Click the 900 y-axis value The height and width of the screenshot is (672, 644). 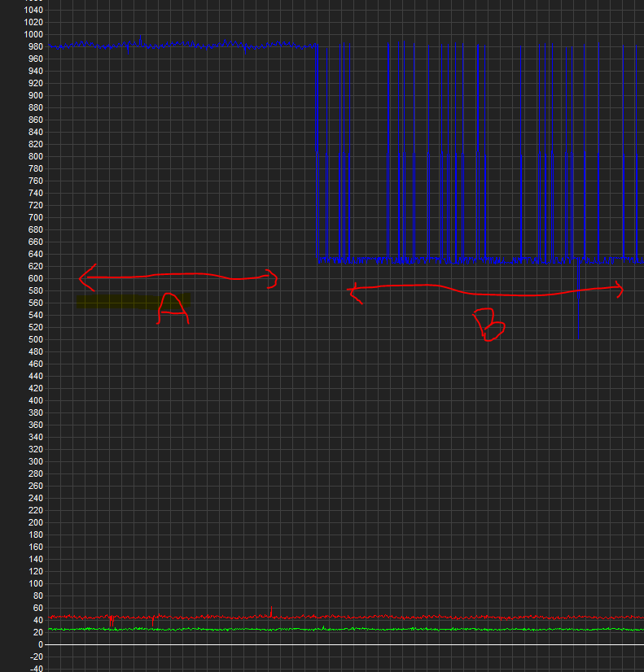pos(36,95)
